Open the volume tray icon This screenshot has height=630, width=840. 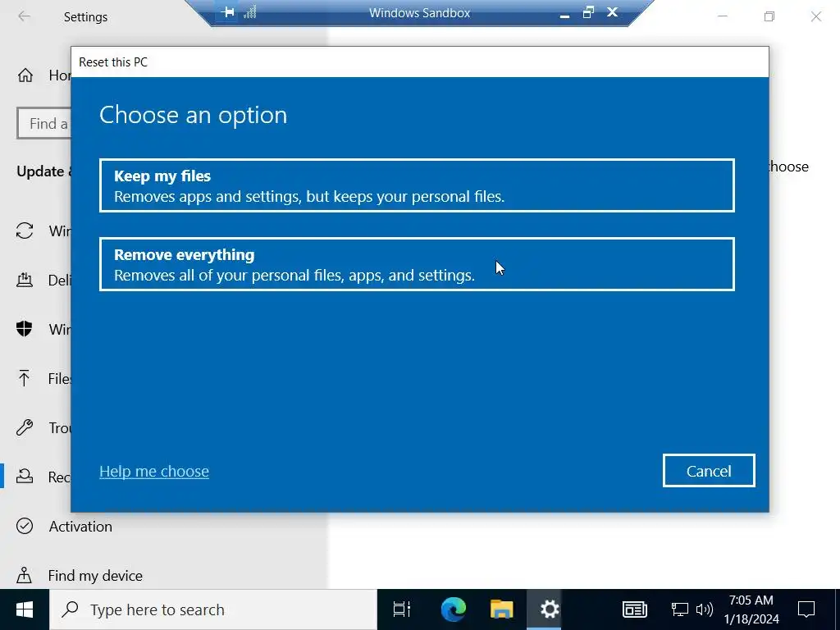pos(704,609)
